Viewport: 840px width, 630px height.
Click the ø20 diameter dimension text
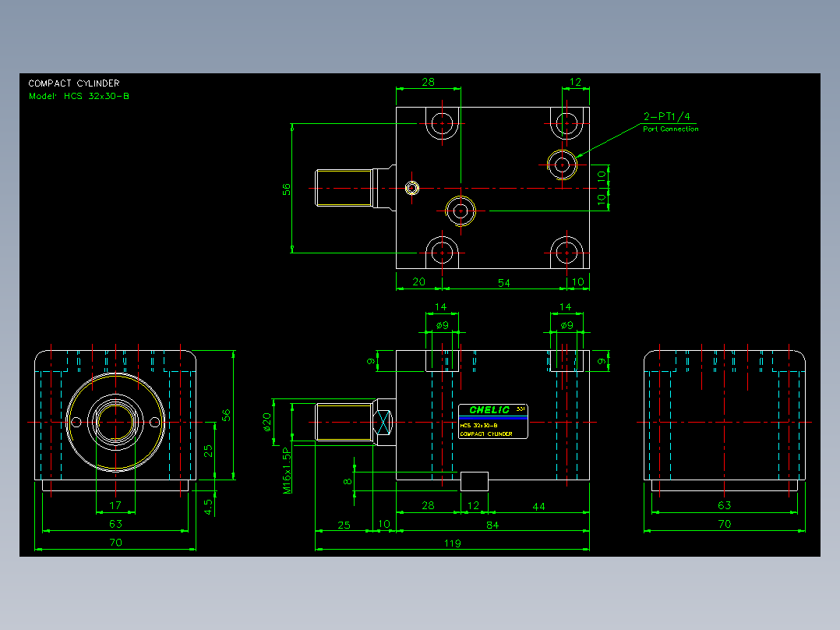coord(266,422)
